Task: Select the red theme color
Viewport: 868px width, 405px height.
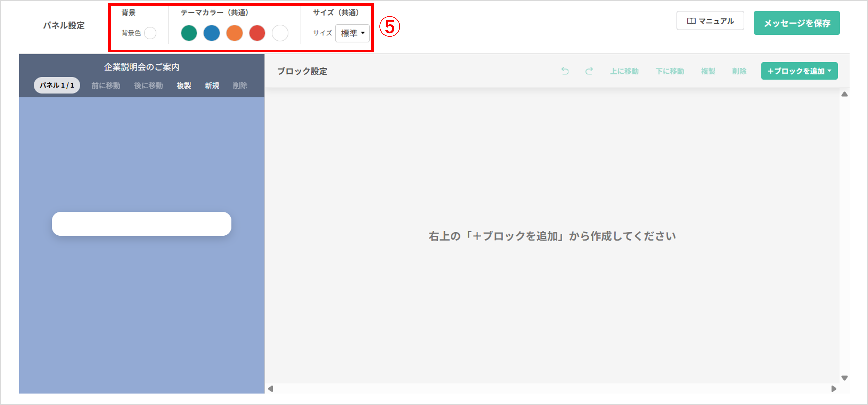Action: 257,33
